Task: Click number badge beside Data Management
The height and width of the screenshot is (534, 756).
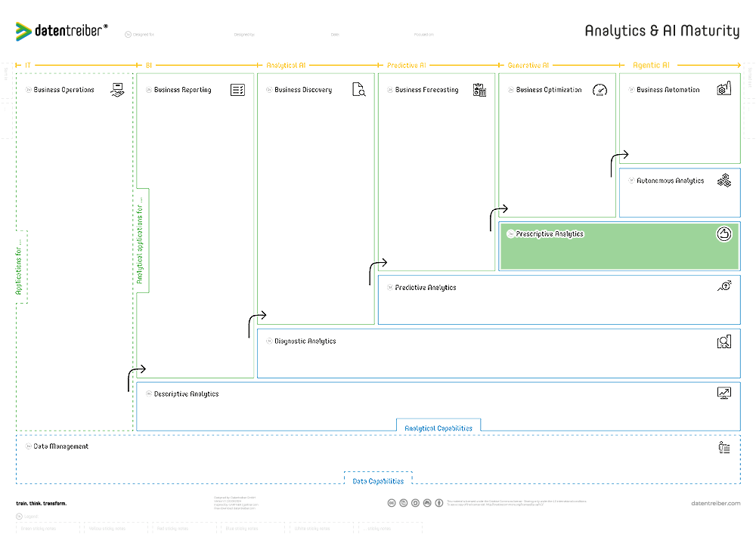Action: point(29,446)
